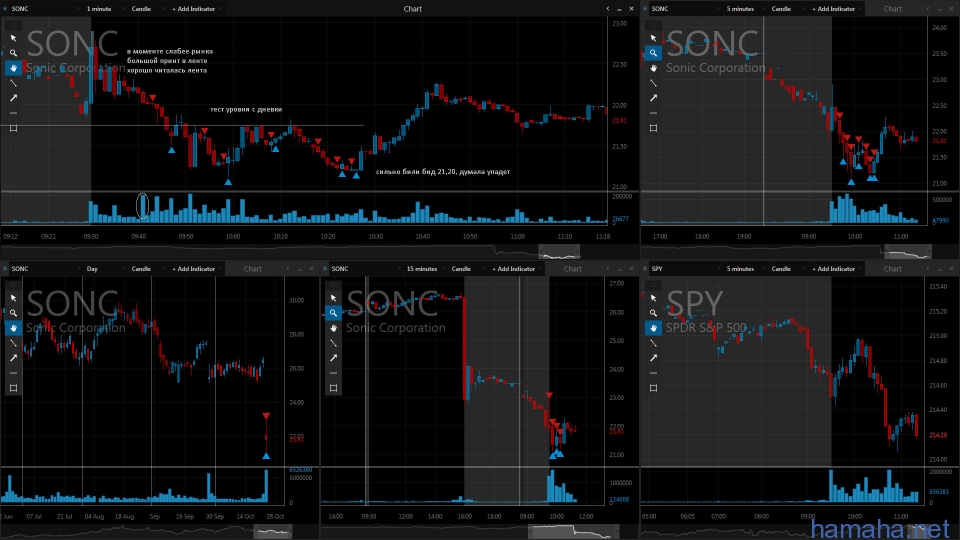Click annotation 'сильно били бид 21,20, думала упадет'
Image resolution: width=960 pixels, height=540 pixels.
443,172
